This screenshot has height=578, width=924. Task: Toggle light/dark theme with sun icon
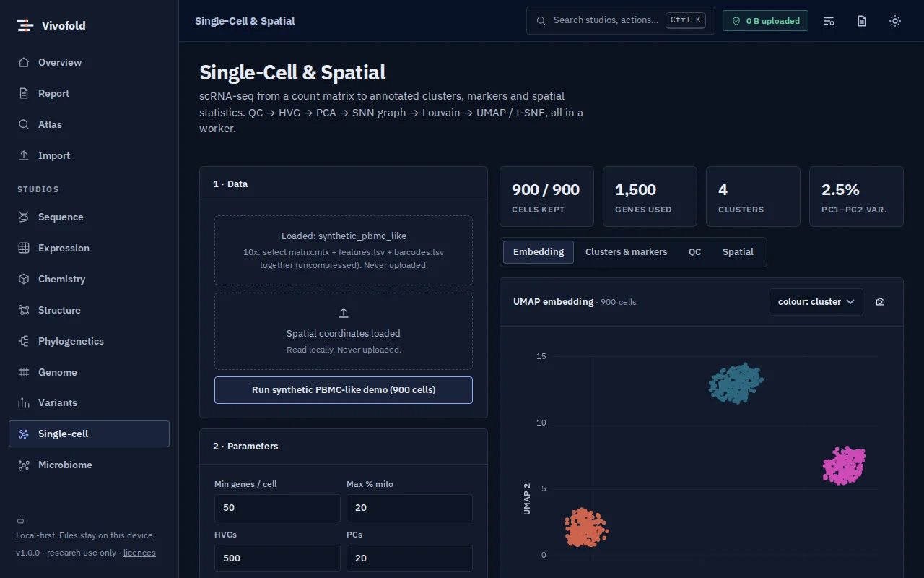(x=895, y=21)
